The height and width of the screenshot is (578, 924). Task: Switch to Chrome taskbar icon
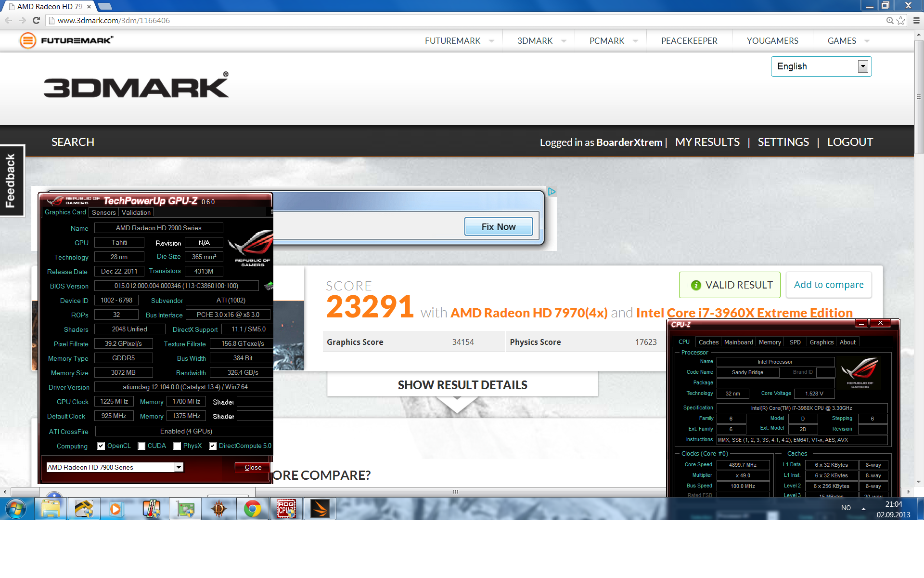point(252,509)
